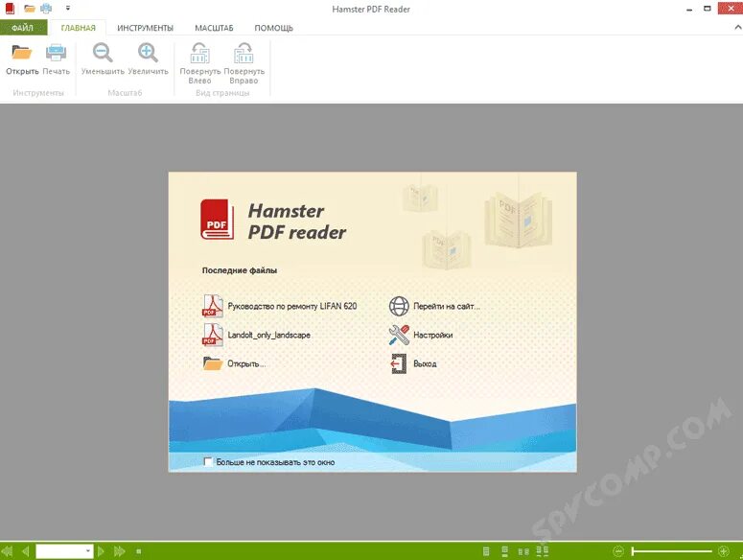The width and height of the screenshot is (743, 560).
Task: Open the ФАЙЛ menu
Action: [23, 28]
